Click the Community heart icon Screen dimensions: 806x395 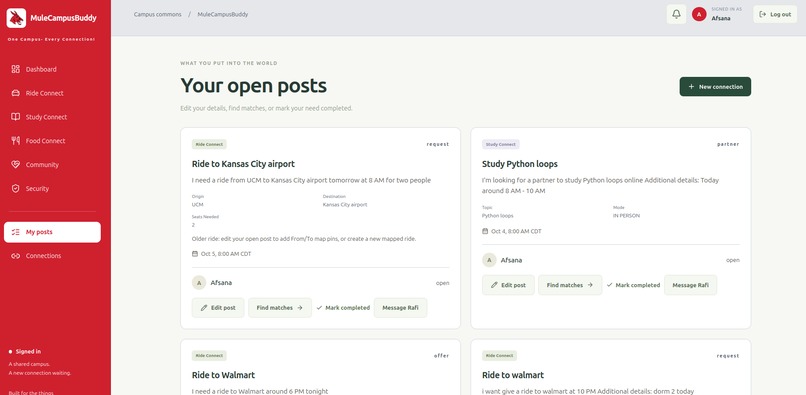(15, 165)
